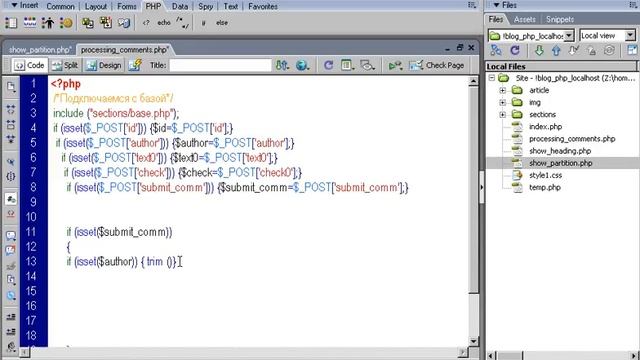Expand the article folder
640x360 pixels.
point(503,90)
